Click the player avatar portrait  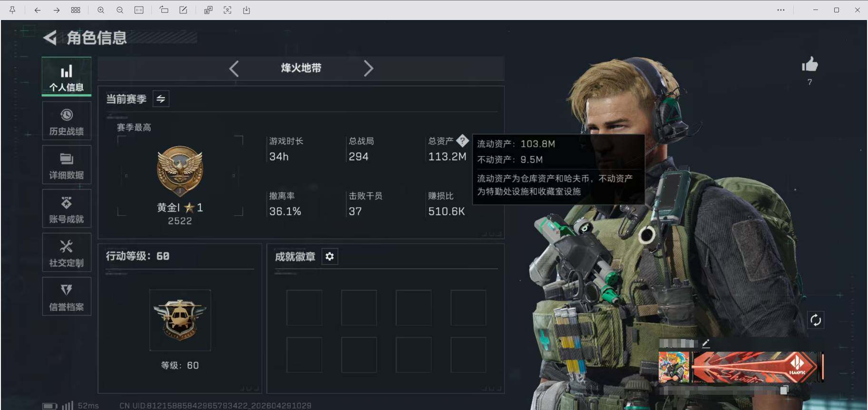(674, 367)
